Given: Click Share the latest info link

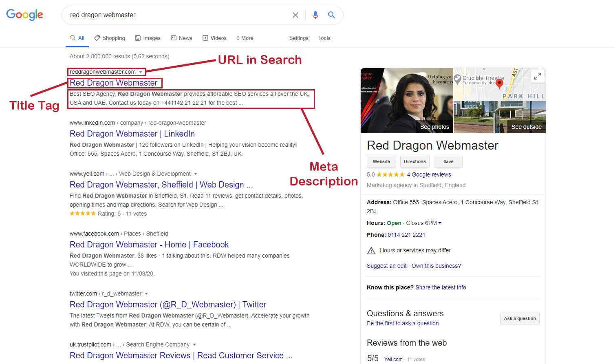Looking at the screenshot, I should pos(441,287).
